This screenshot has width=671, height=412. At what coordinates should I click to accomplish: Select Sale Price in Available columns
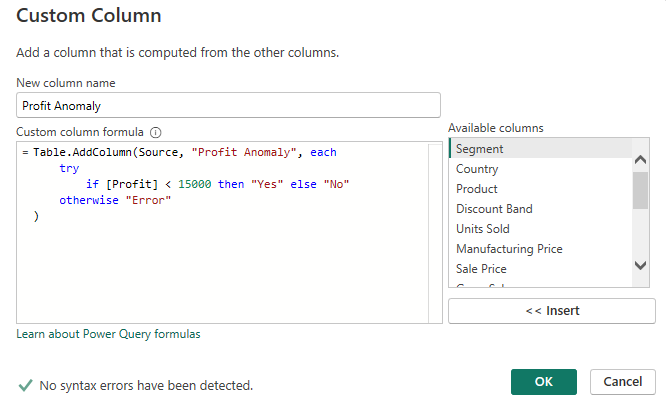[540, 269]
